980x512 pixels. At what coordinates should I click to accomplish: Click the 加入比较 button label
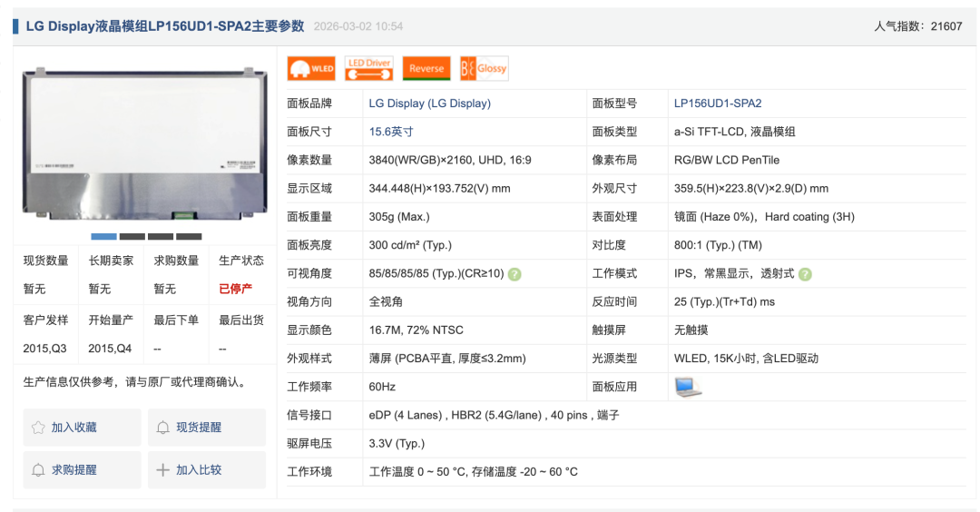[x=199, y=470]
